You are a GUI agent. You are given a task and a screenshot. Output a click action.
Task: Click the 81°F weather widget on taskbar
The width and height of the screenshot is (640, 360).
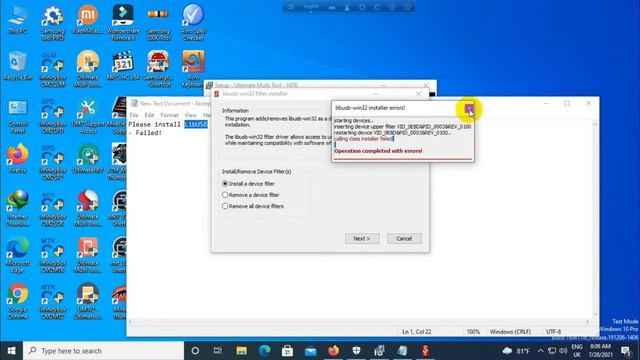(x=516, y=351)
